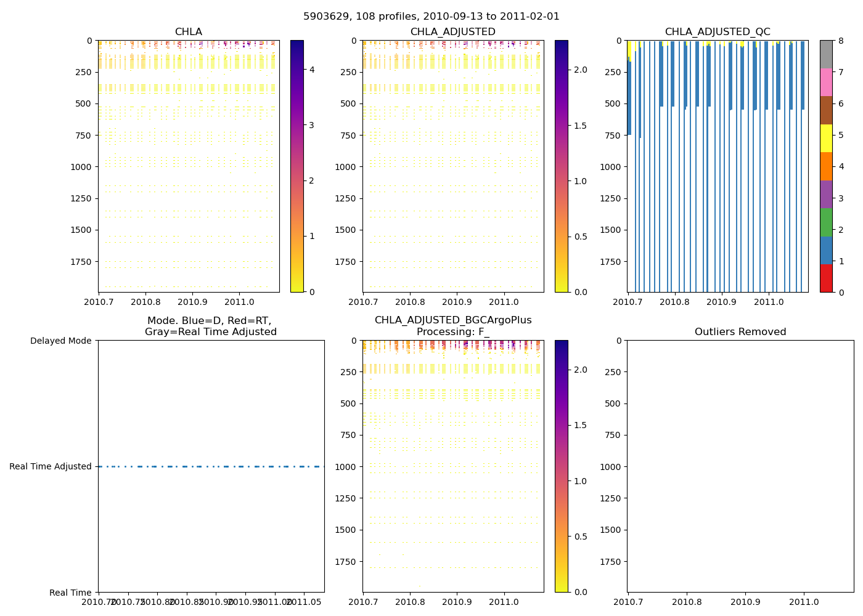863x616 pixels.
Task: Click the Outliers Removed plot title
Action: click(740, 332)
